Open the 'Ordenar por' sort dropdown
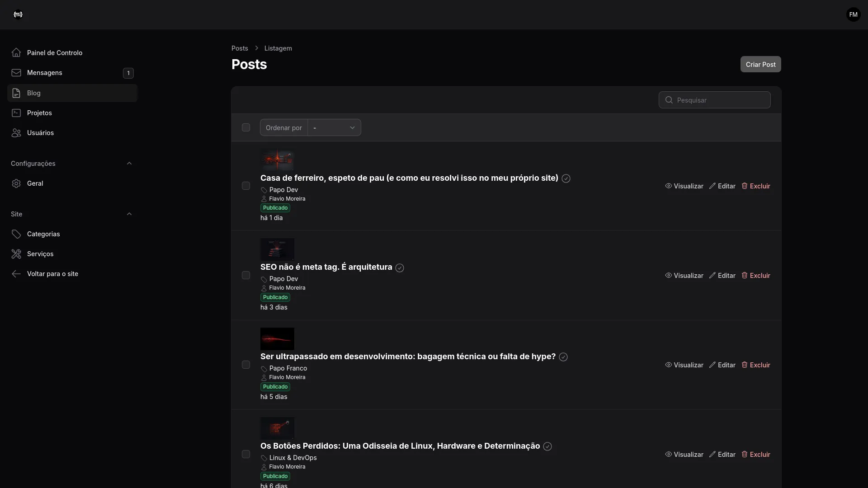 click(335, 127)
